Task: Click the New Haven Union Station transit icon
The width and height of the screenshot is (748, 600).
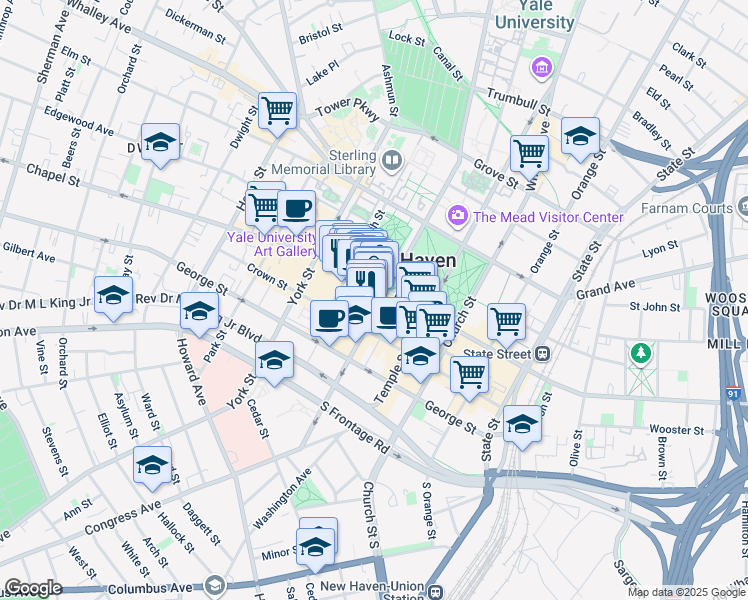Action: click(434, 591)
